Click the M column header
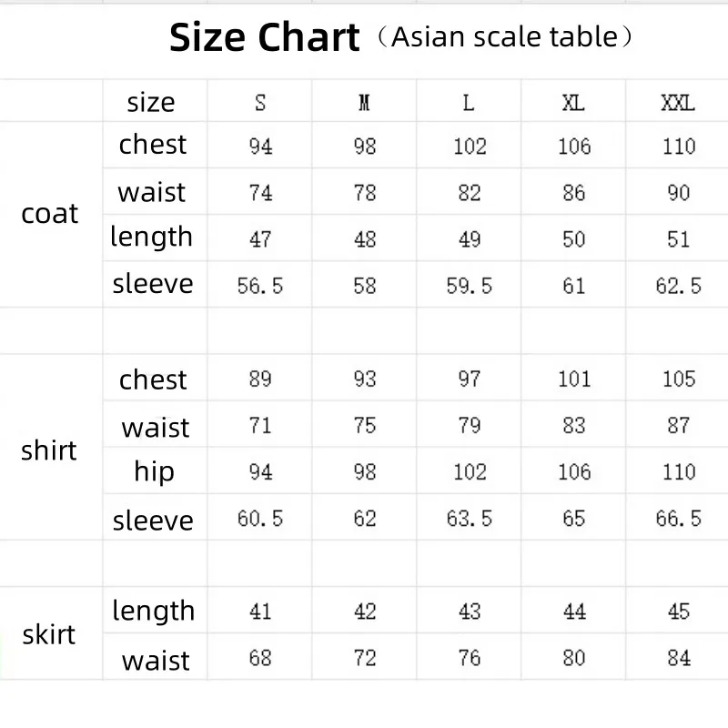728x728 pixels. pyautogui.click(x=365, y=103)
